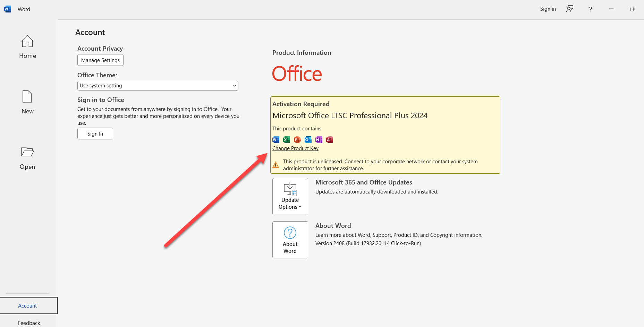644x327 pixels.
Task: Click the Help question mark icon
Action: coord(590,9)
